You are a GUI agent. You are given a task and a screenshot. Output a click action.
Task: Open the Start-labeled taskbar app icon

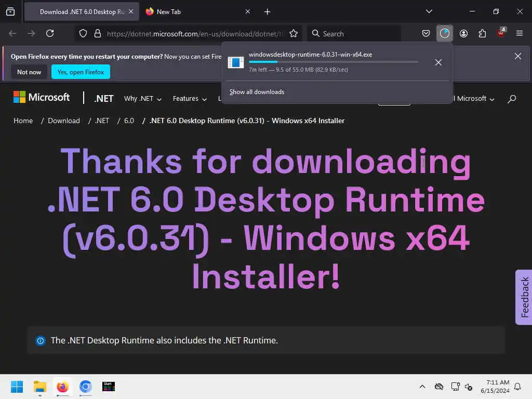click(109, 387)
